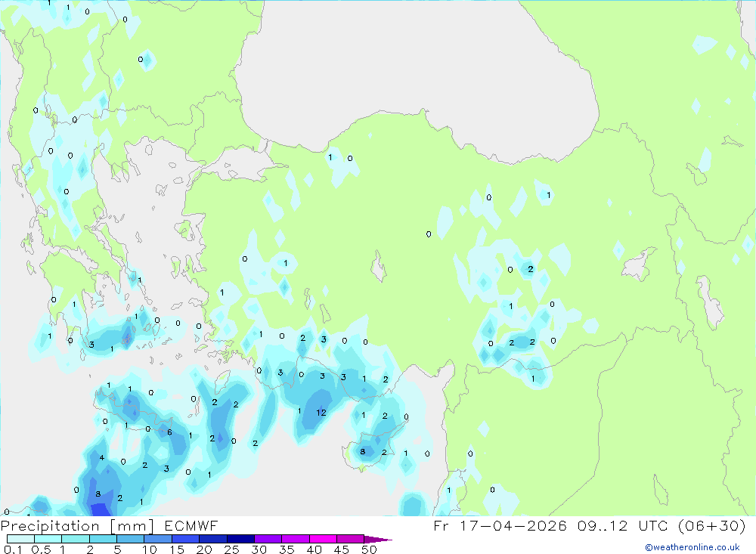The width and height of the screenshot is (756, 554).
Task: Pick the 10–15 mm blue legend swatch
Action: 158,539
